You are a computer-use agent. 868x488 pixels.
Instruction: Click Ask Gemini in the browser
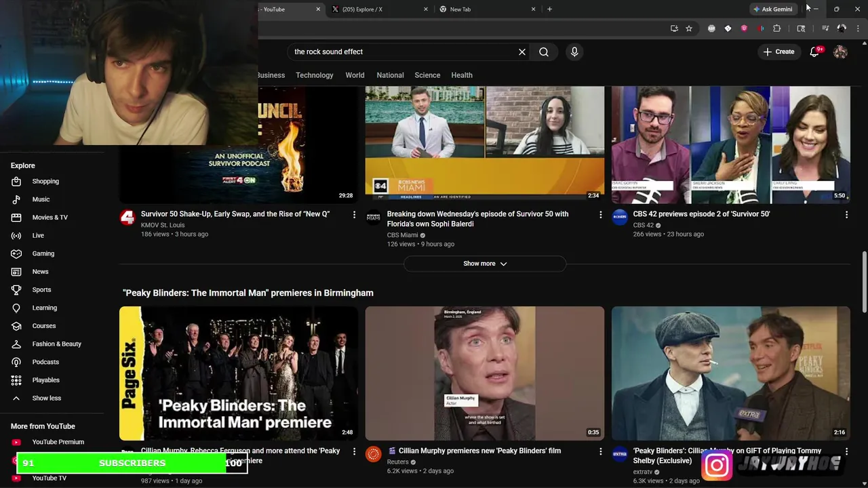(772, 9)
